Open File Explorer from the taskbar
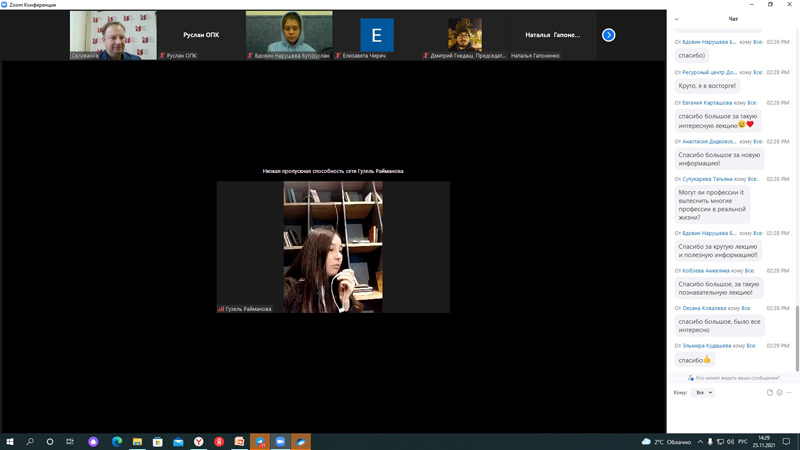Screen dimensions: 800x450 tap(137, 441)
